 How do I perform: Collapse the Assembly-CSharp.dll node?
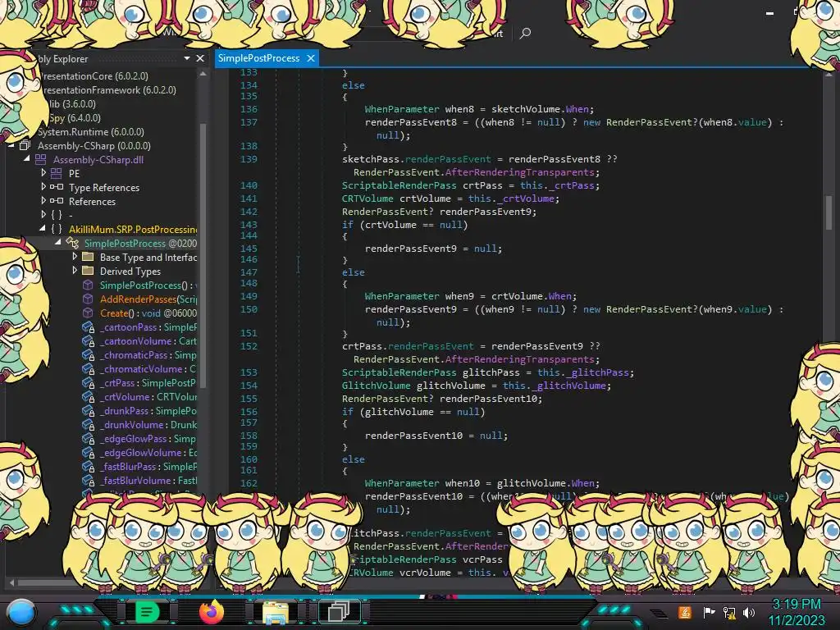pos(27,158)
